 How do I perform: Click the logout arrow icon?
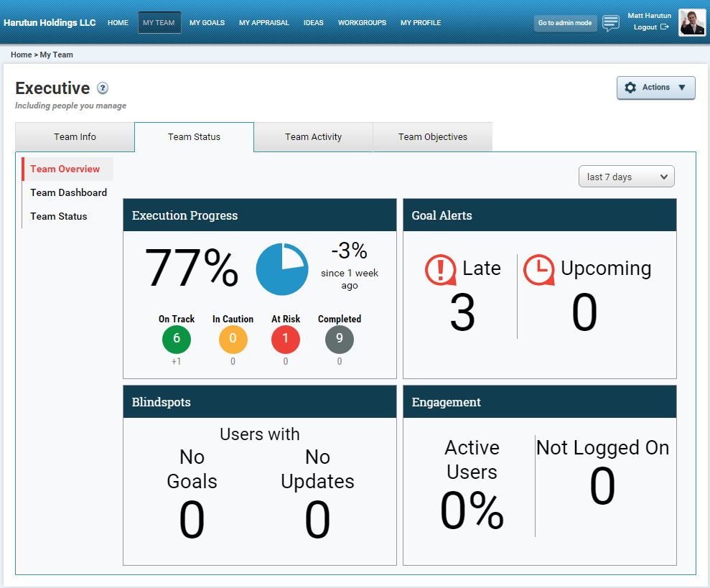(664, 27)
